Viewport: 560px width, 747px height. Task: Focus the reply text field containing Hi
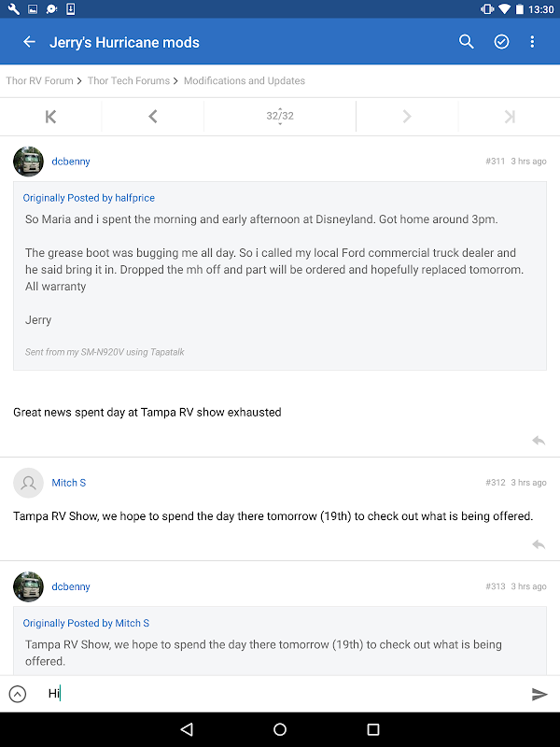tap(280, 694)
